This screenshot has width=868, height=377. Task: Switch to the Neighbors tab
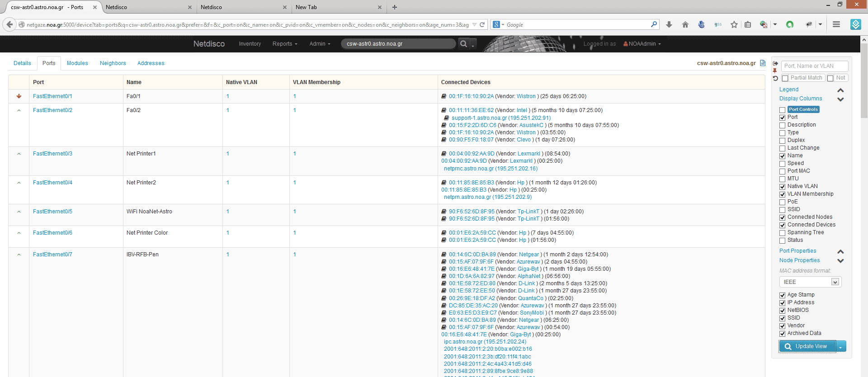[113, 63]
